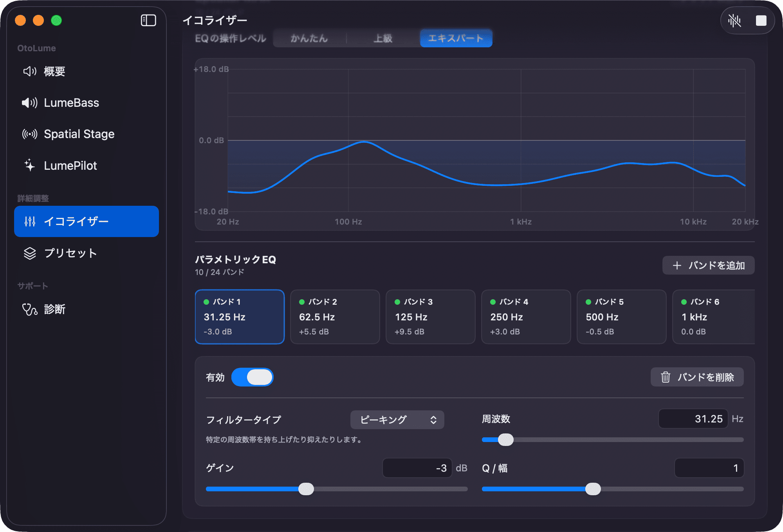Click the layers icon beside プリセット

[x=30, y=253]
